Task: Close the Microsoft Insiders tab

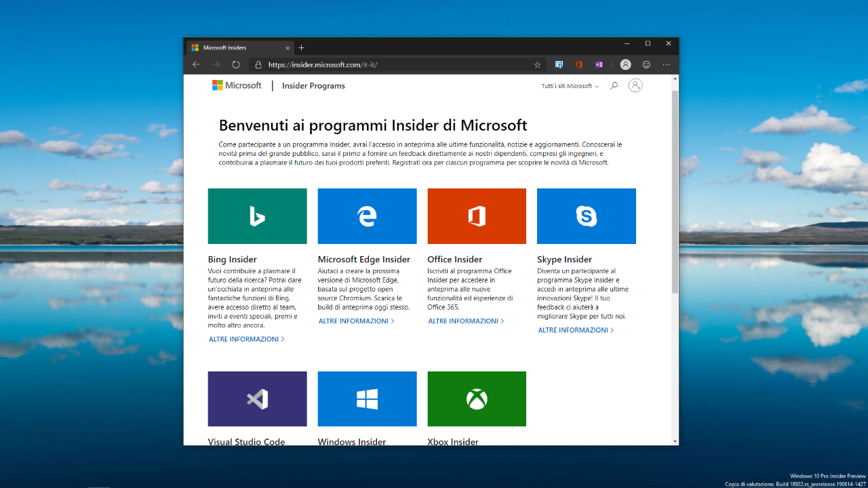Action: [x=288, y=47]
